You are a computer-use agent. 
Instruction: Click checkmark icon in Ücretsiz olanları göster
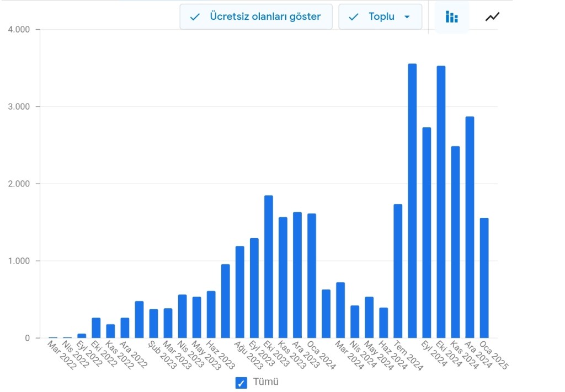(195, 17)
